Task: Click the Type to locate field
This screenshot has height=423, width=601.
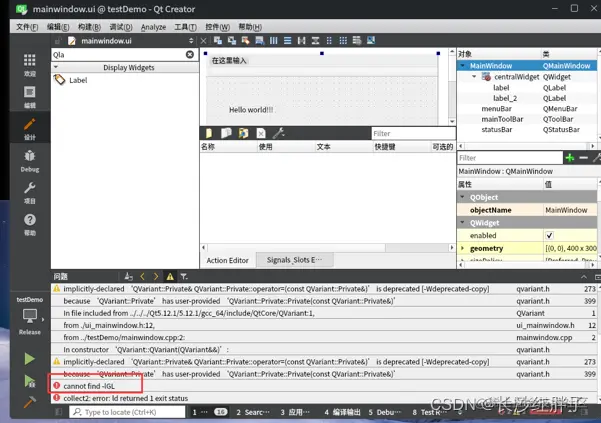Action: tap(127, 412)
